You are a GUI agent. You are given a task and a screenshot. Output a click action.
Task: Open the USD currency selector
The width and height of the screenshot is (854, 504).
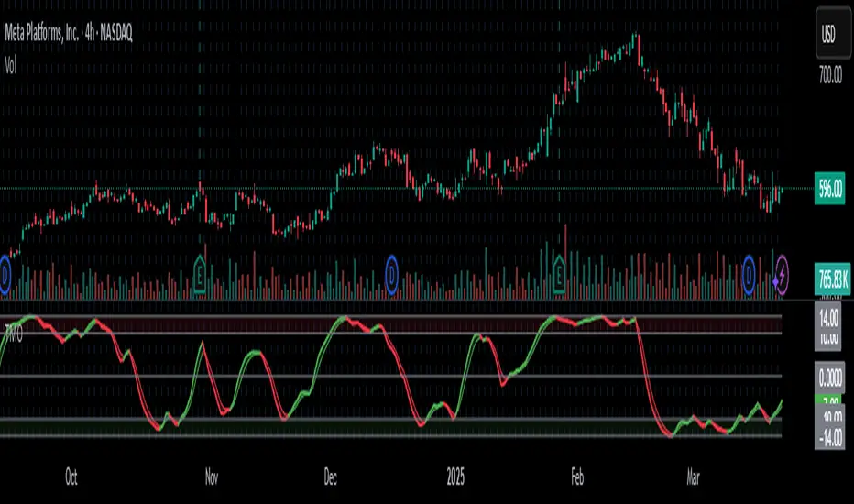833,34
